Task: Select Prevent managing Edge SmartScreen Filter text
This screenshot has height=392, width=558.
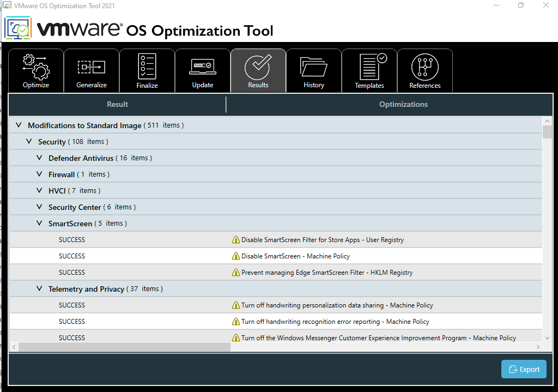Action: tap(327, 273)
